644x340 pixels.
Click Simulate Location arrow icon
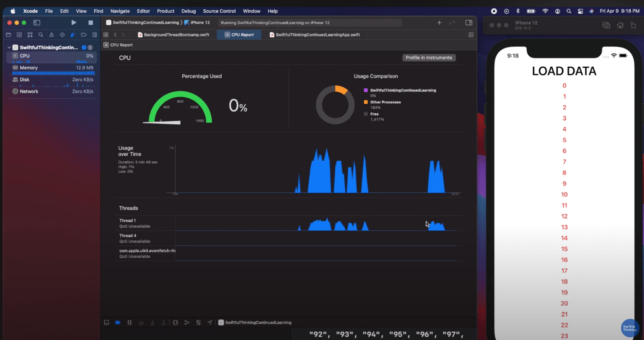[210, 322]
